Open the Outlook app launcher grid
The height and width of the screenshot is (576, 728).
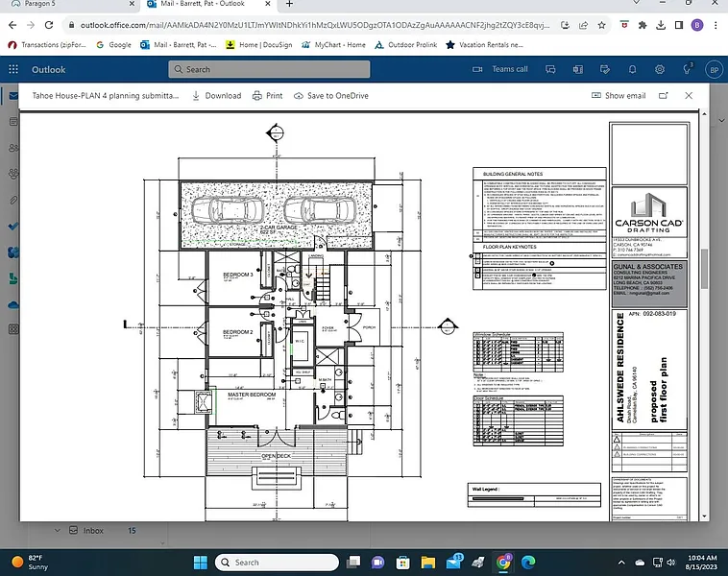coord(13,69)
